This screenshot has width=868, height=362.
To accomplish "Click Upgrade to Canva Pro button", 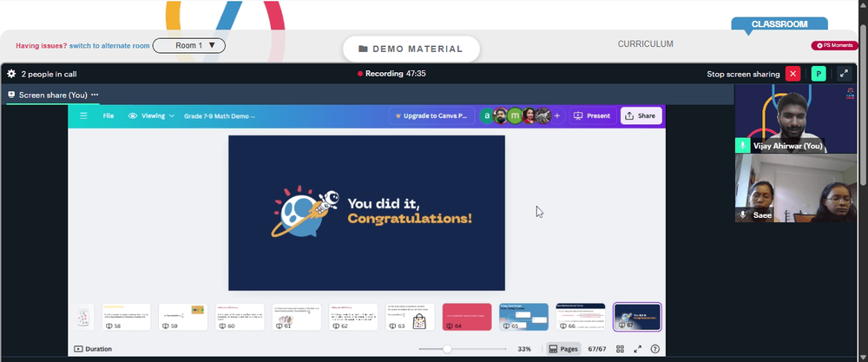I will click(x=431, y=116).
